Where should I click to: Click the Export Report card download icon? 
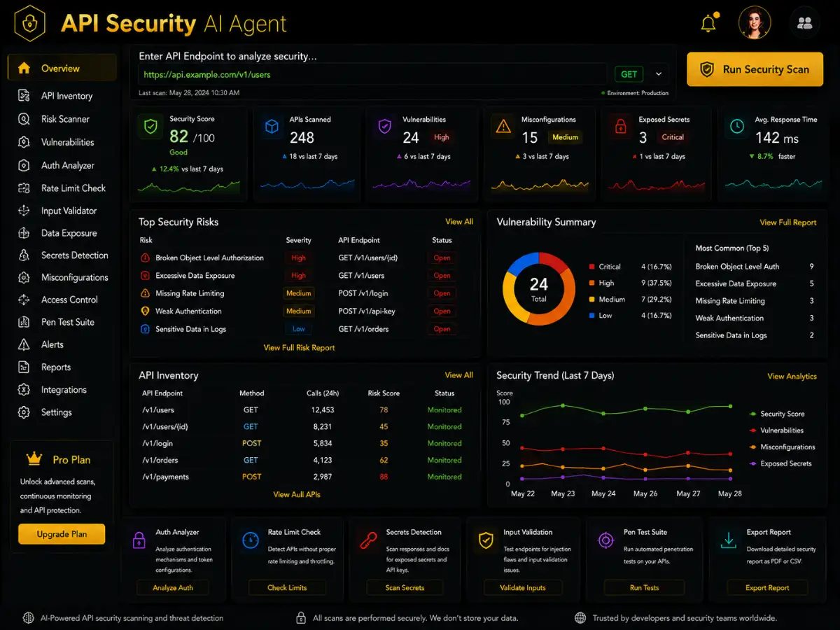729,540
